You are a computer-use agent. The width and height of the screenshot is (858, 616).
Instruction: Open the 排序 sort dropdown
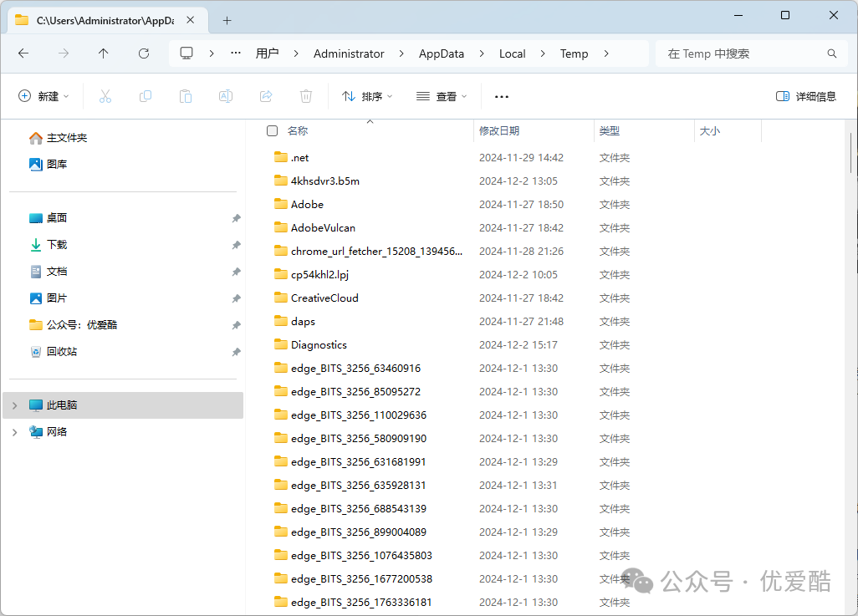coord(367,96)
